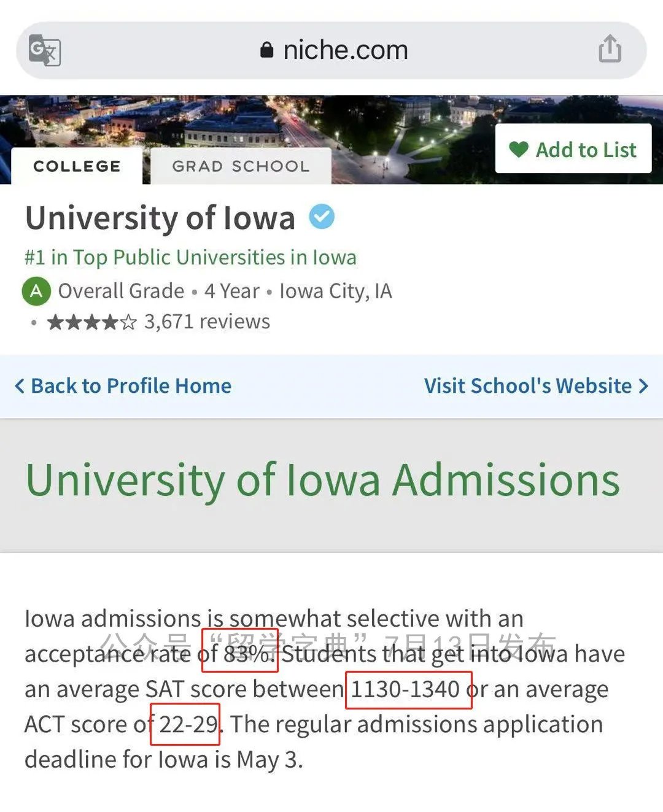Screen dimensions: 663x812
Task: Tap the Google Translate icon in address bar
Action: 45,50
